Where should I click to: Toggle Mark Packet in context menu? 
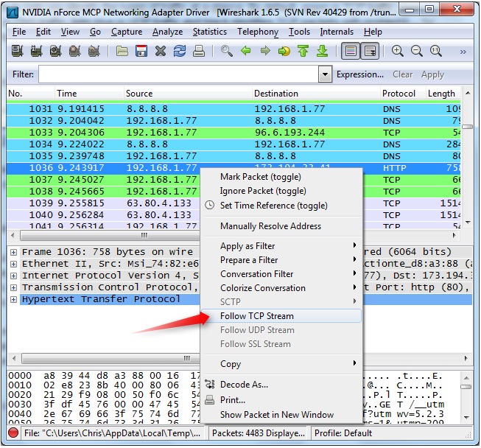(260, 177)
